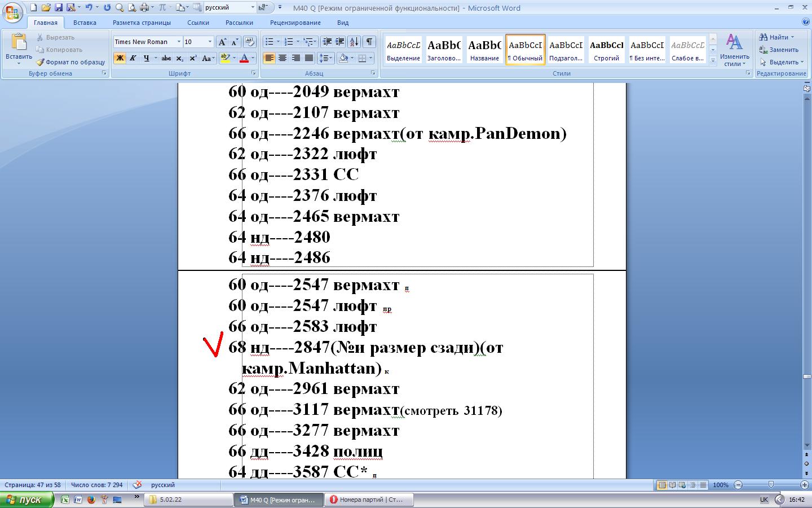Image resolution: width=812 pixels, height=508 pixels.
Task: Toggle italic formatting (К)
Action: 133,58
